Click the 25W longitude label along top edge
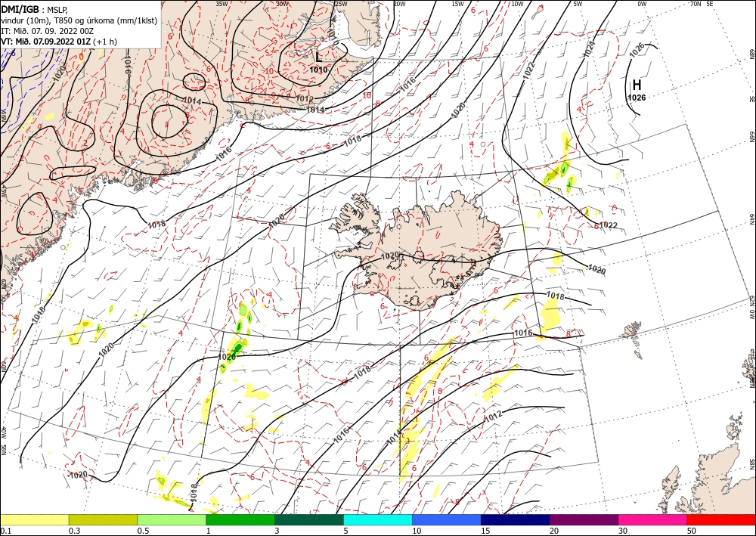756x536 pixels. click(341, 4)
